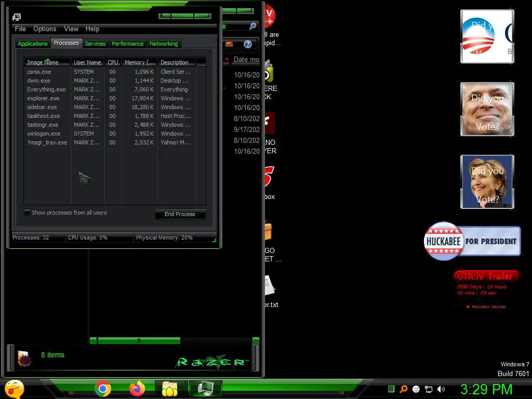The width and height of the screenshot is (532, 399).
Task: Select the dwm.exe process
Action: coord(115,81)
